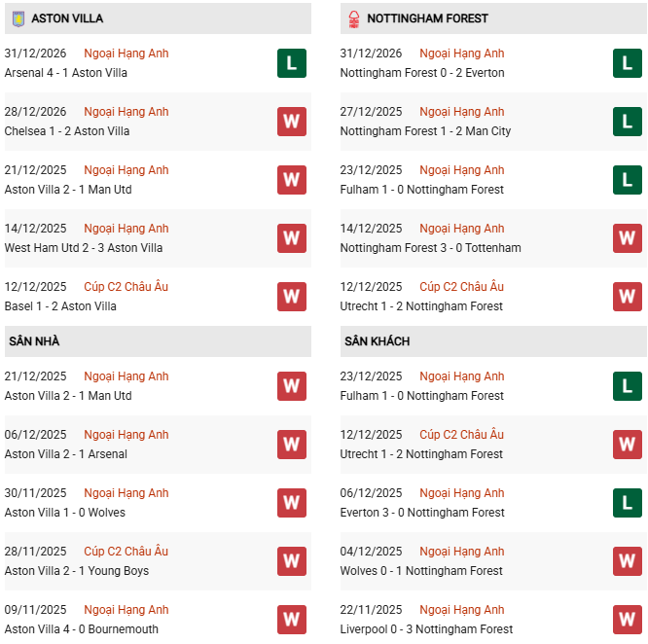
Task: Click L badge for Forest 1-2 Man City
Action: [628, 122]
